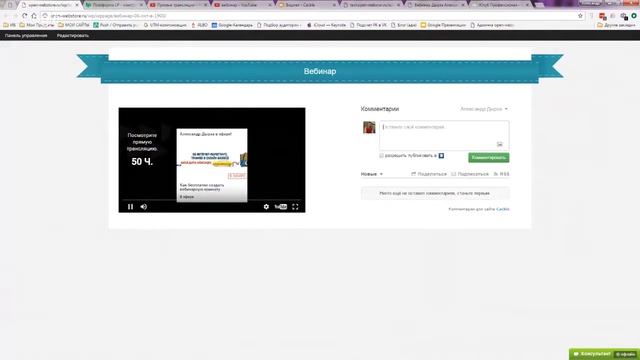Open the UTM-компоновщик bookmark
Screen dimensions: 640x360
tap(165, 25)
